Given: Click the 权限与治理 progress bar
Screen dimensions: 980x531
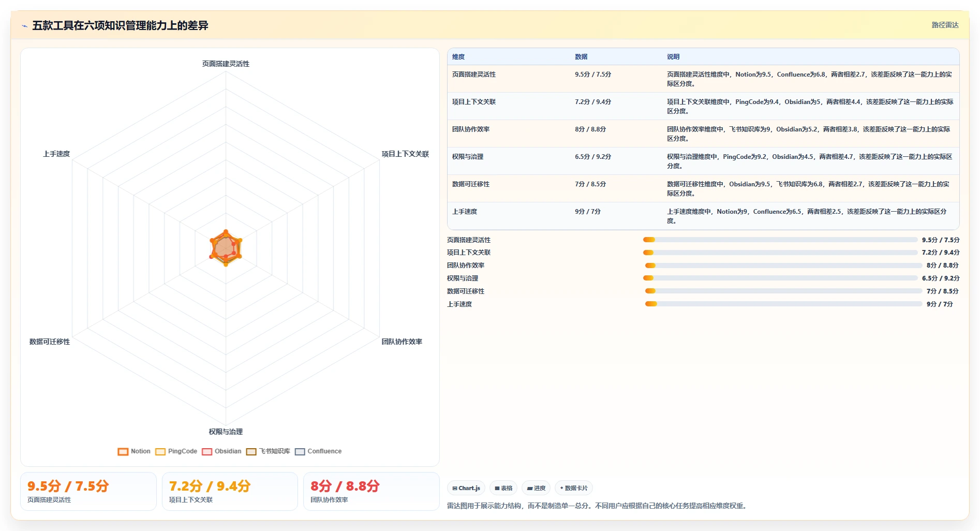Looking at the screenshot, I should [780, 278].
